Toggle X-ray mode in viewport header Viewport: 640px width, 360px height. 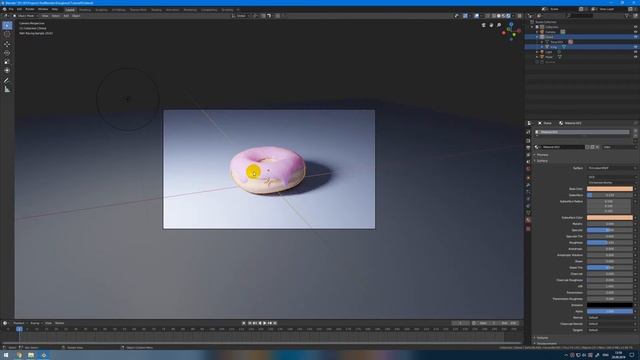click(x=488, y=16)
